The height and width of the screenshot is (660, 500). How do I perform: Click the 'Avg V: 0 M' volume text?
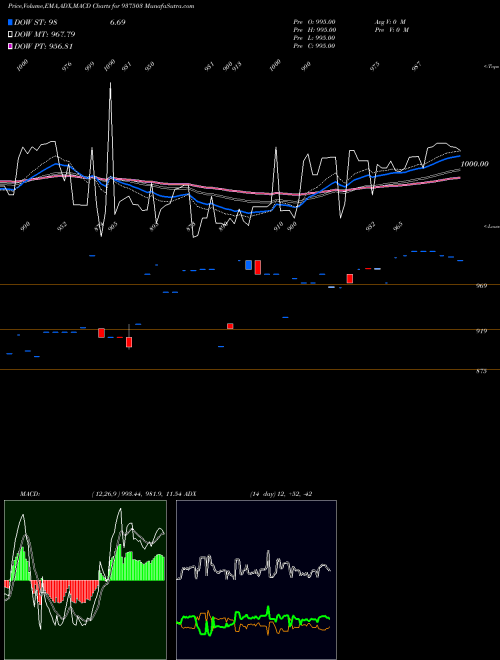[x=389, y=22]
